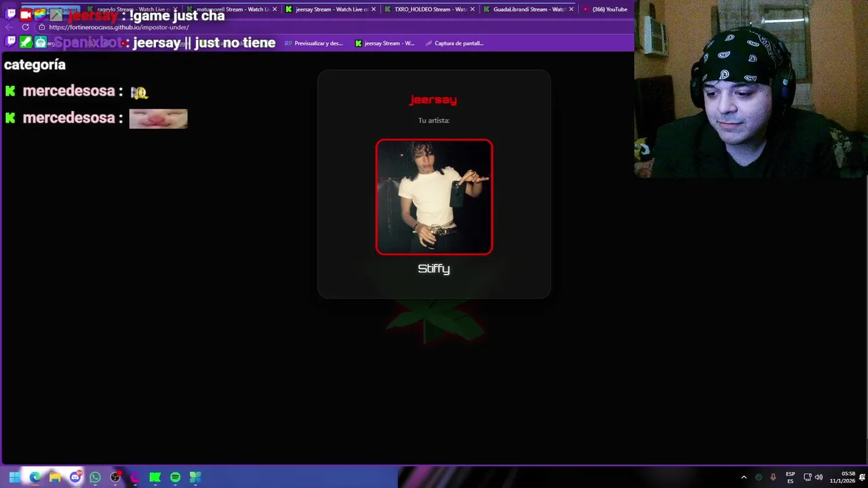Viewport: 868px width, 488px height.
Task: Click the address bar URL
Action: click(x=119, y=27)
